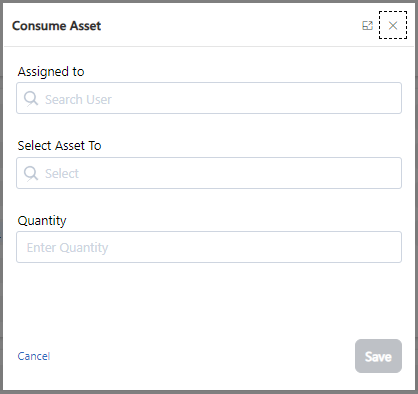Click the magnifier icon in Assigned to
The height and width of the screenshot is (394, 418).
(x=31, y=99)
